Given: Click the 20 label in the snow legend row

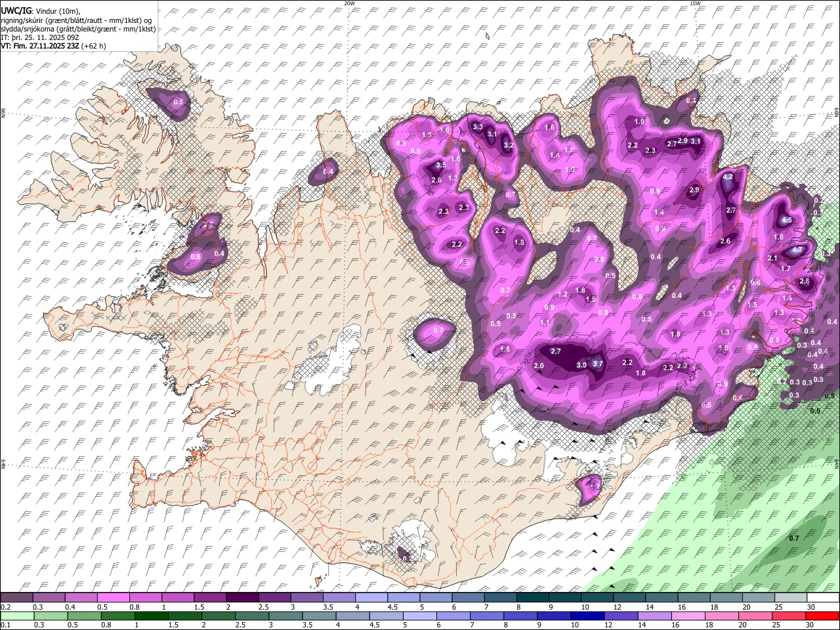Looking at the screenshot, I should [x=747, y=608].
